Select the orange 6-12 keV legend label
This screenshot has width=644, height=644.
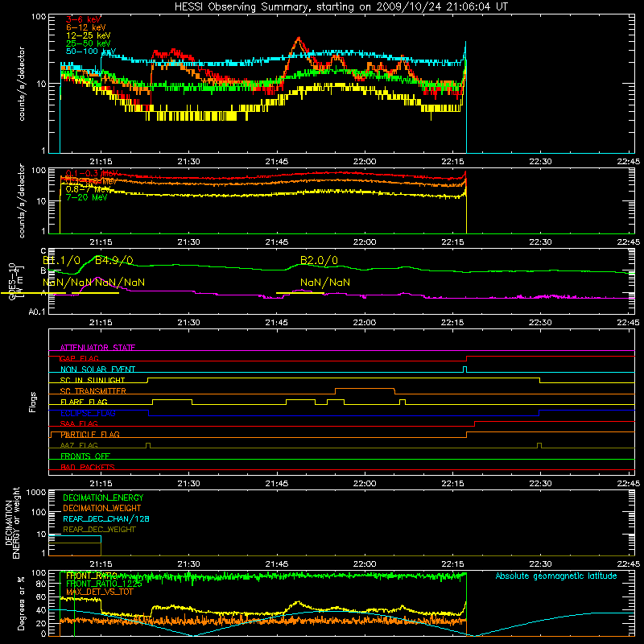tap(86, 27)
